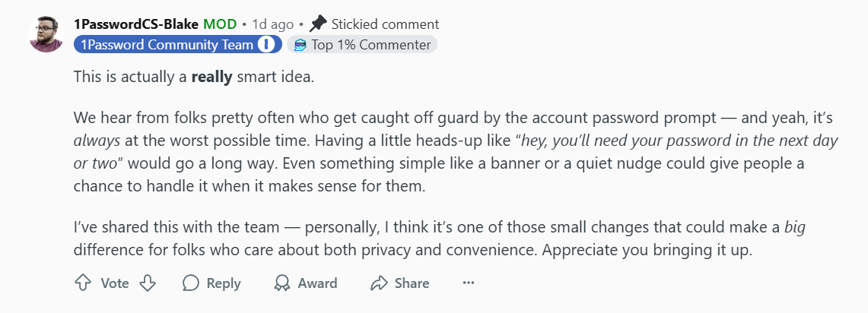Image resolution: width=868 pixels, height=313 pixels.
Task: Click the 1Password logo in the flair
Action: (266, 45)
